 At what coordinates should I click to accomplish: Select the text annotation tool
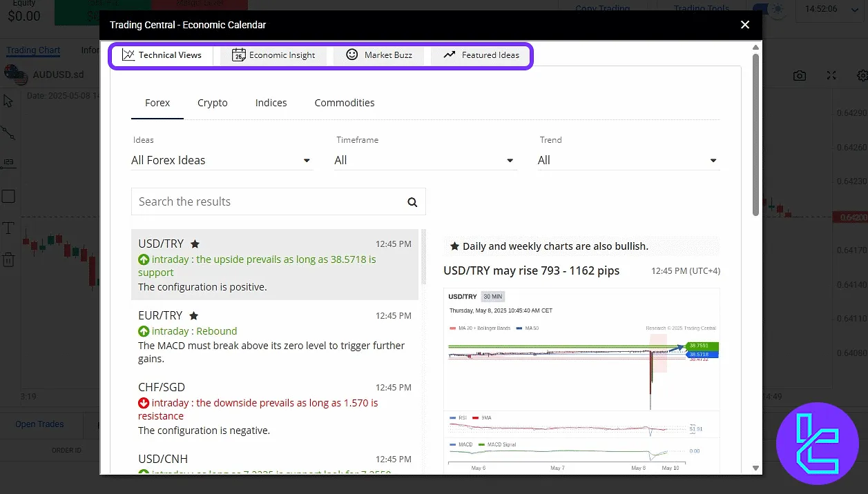pyautogui.click(x=8, y=228)
